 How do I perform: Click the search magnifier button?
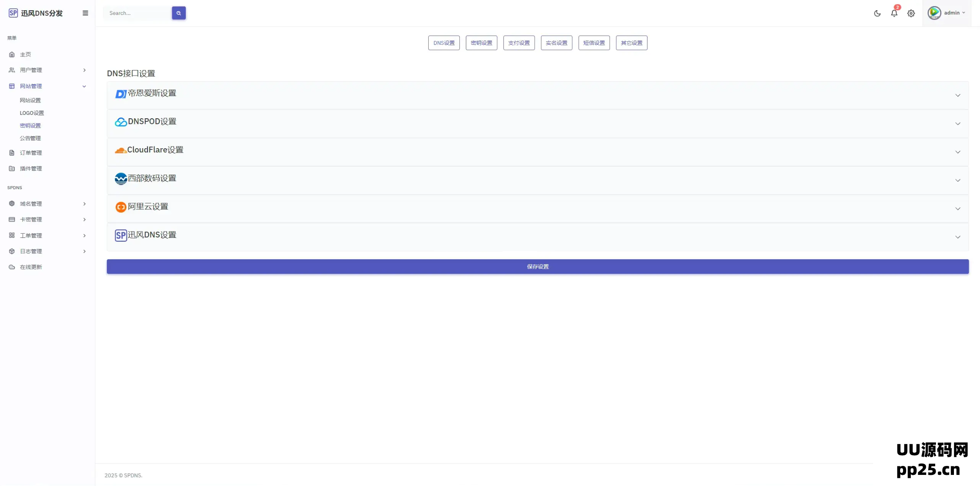(x=179, y=13)
